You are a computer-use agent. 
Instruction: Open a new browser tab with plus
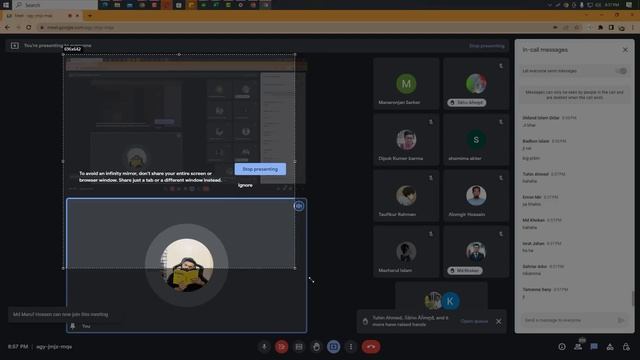(90, 16)
